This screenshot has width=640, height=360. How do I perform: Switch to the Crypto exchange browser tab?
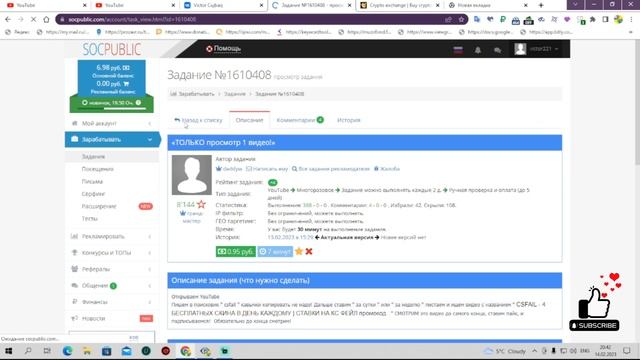[399, 5]
